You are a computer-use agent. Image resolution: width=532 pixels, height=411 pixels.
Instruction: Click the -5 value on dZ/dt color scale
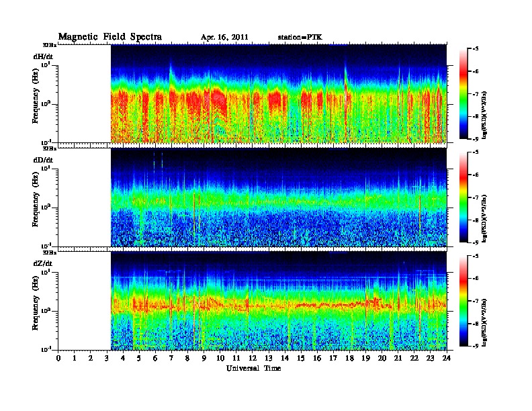point(476,256)
